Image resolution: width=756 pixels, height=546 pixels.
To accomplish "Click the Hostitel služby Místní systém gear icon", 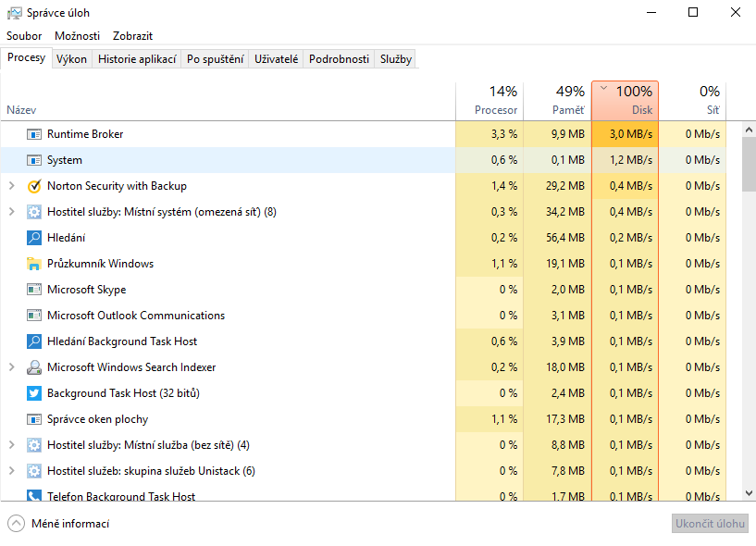I will (34, 212).
